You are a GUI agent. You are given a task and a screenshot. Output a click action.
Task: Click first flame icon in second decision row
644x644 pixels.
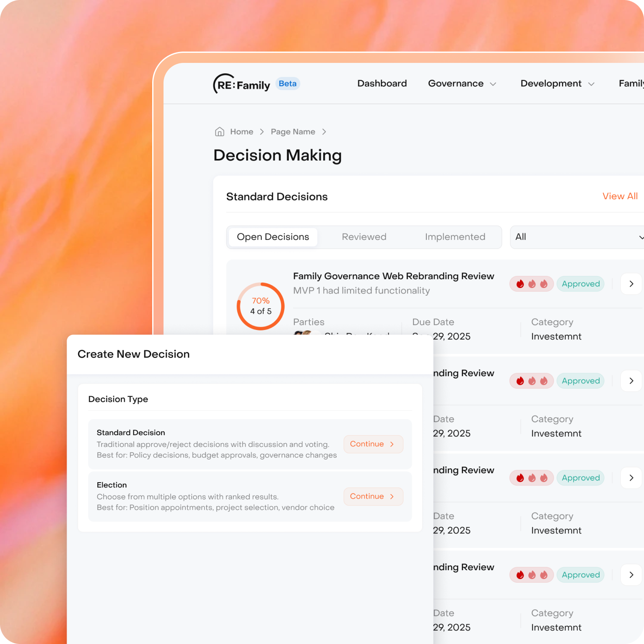(520, 381)
